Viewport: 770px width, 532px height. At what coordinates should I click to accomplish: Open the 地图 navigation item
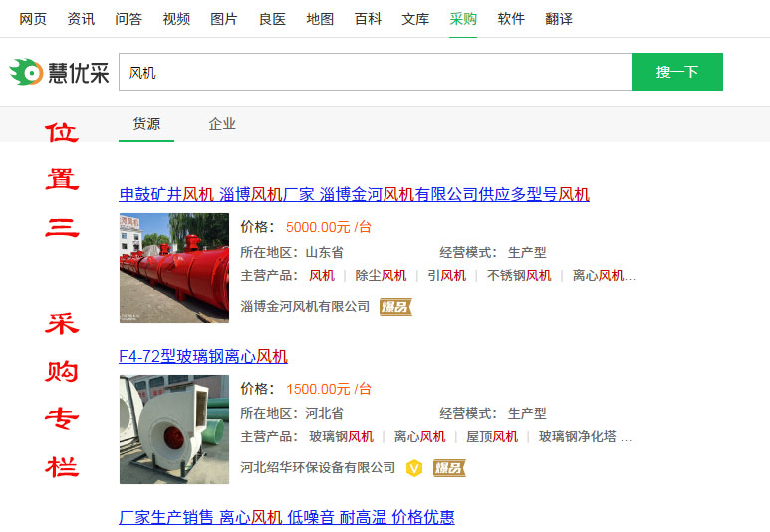(x=320, y=19)
